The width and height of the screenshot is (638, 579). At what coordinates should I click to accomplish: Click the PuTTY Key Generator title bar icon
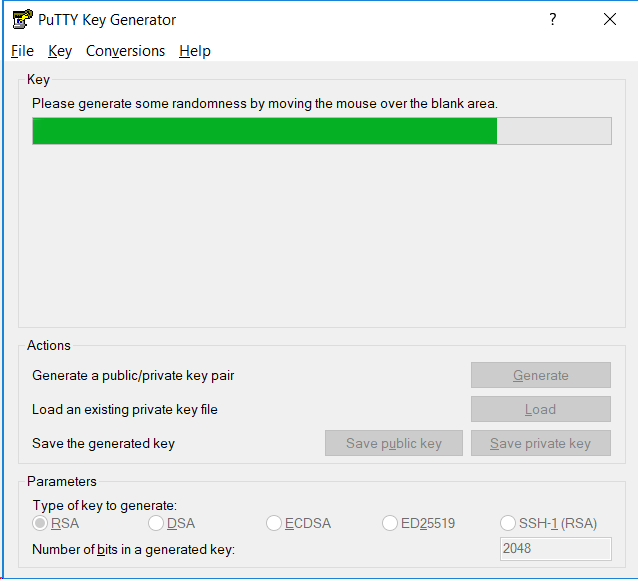click(22, 19)
